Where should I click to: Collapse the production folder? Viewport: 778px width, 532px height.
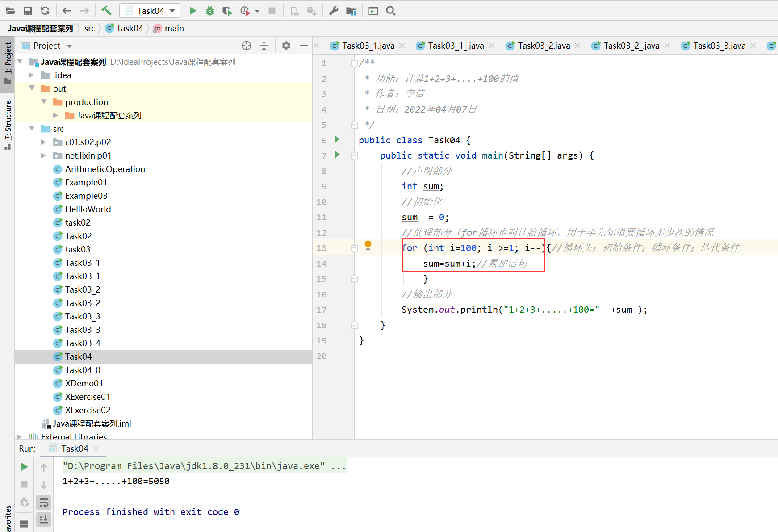tap(44, 101)
